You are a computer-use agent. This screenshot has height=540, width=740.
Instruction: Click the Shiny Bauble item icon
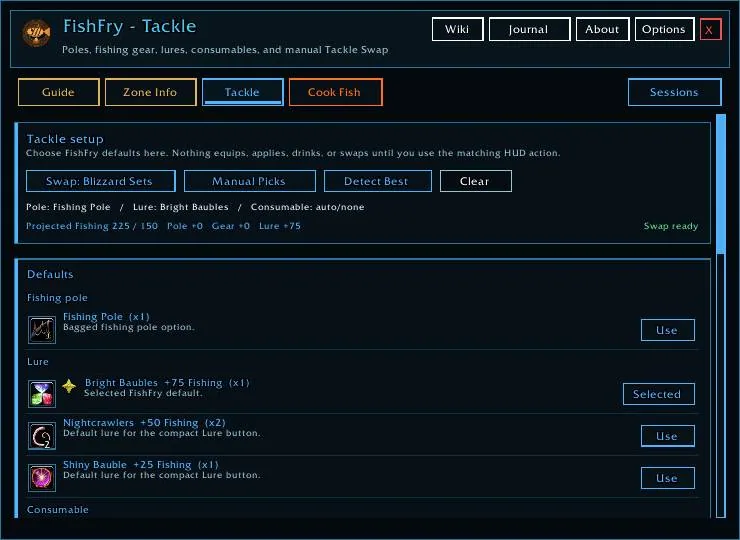42,478
